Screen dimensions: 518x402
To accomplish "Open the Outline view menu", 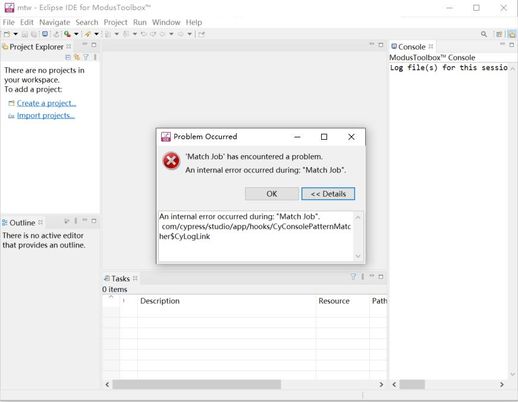I will point(76,221).
